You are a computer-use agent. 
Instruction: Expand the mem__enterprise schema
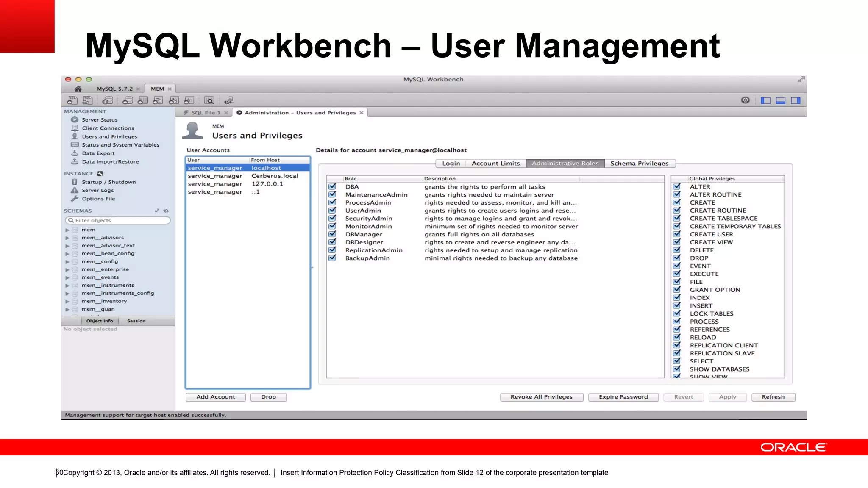[67, 270]
